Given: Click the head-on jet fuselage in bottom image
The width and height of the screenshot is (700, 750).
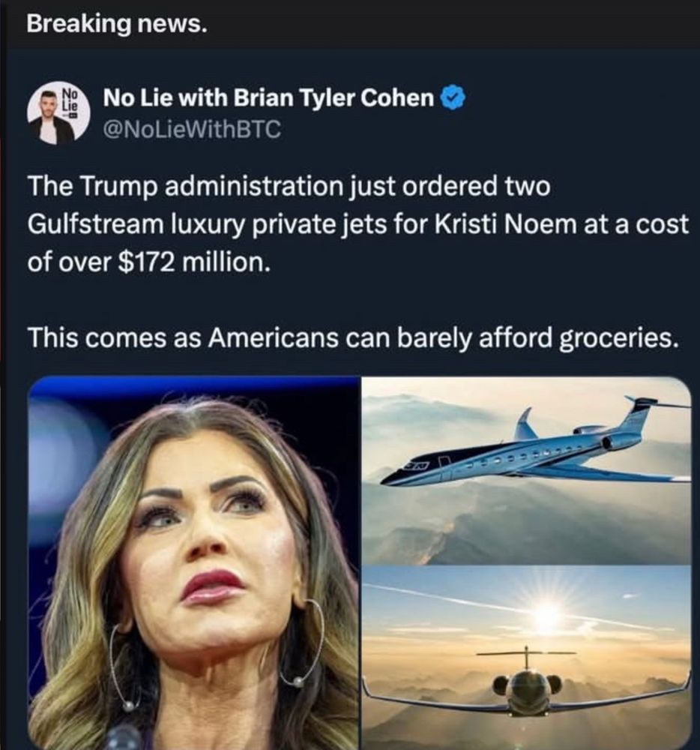Looking at the screenshot, I should (527, 690).
